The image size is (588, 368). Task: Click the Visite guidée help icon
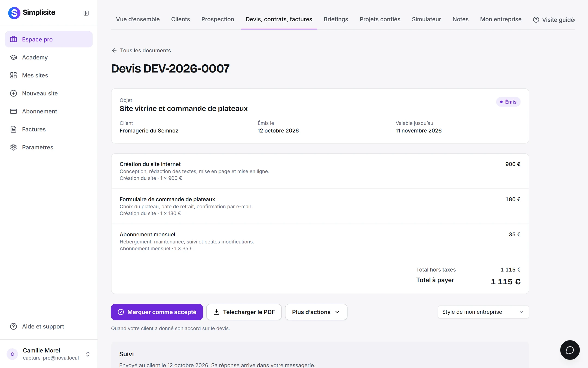(536, 20)
